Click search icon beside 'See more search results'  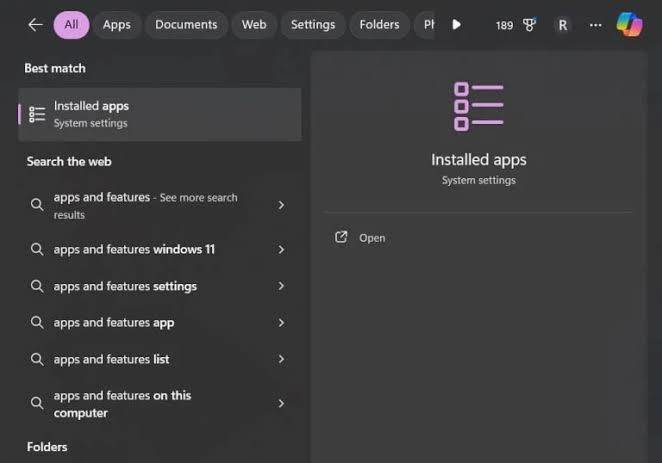pos(37,205)
